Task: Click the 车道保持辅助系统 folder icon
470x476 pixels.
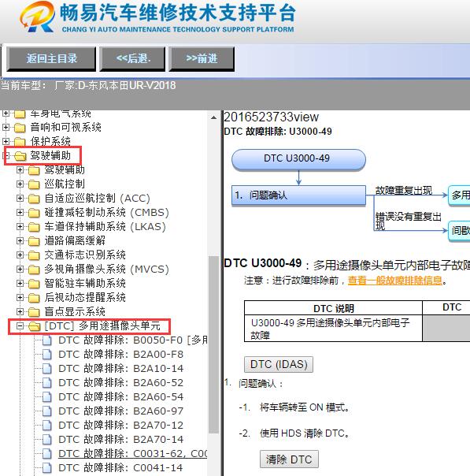Action: [x=34, y=227]
